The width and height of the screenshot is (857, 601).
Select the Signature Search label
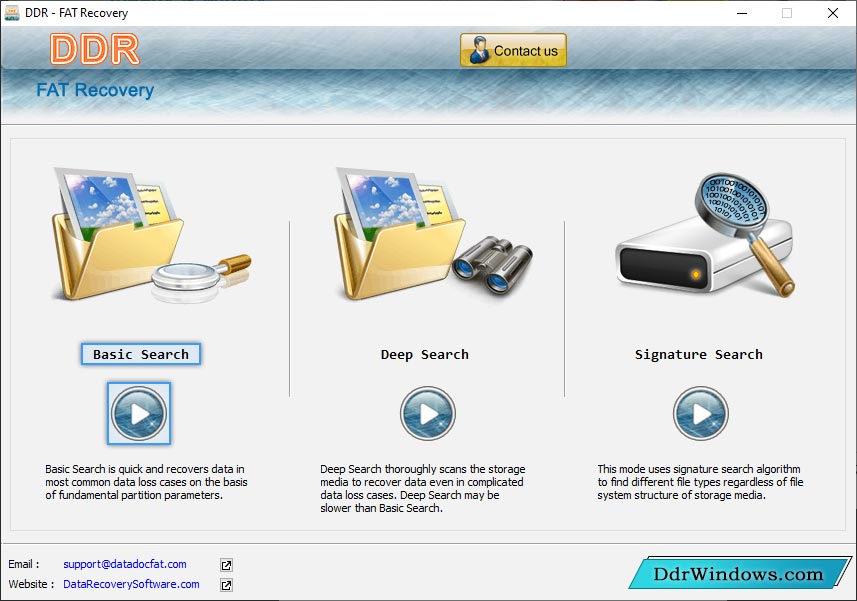[x=698, y=355]
